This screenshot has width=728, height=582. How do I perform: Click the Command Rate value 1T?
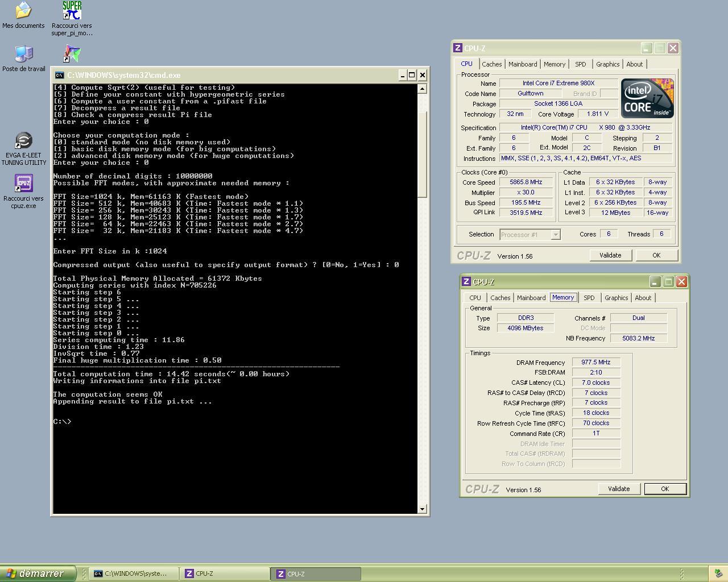coord(596,433)
